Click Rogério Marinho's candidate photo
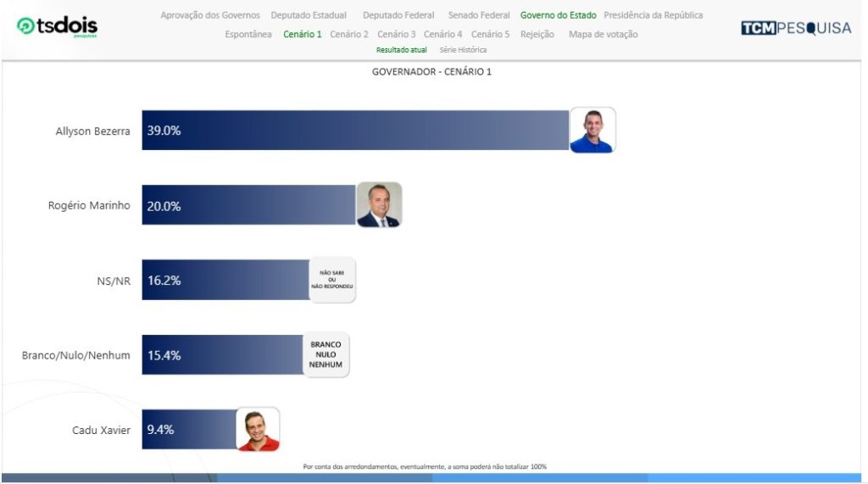868x484 pixels. [379, 205]
